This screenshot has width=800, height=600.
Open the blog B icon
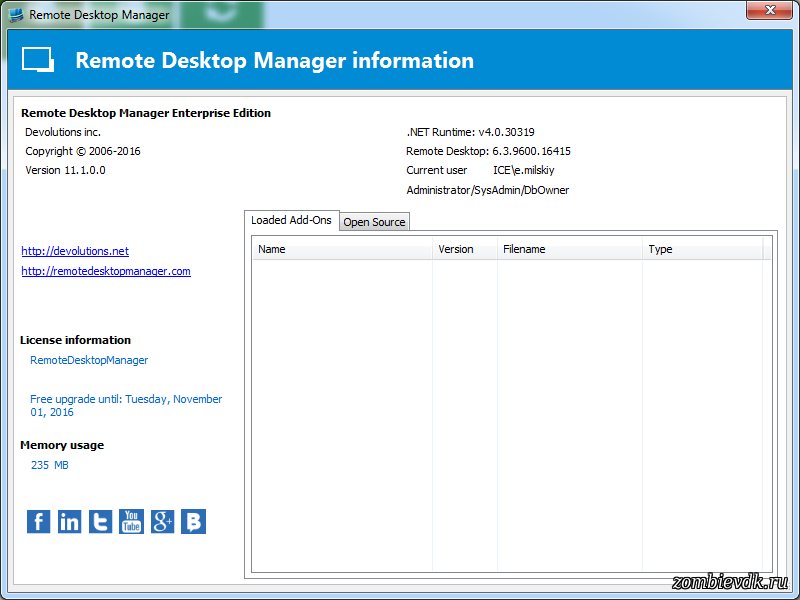[193, 521]
